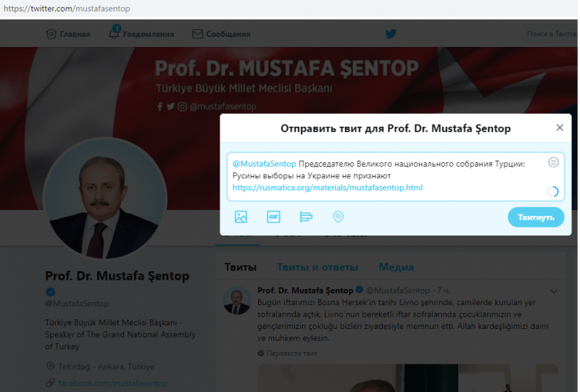This screenshot has width=580, height=392.
Task: Click the globe icon beside Перевести твит
Action: [261, 353]
